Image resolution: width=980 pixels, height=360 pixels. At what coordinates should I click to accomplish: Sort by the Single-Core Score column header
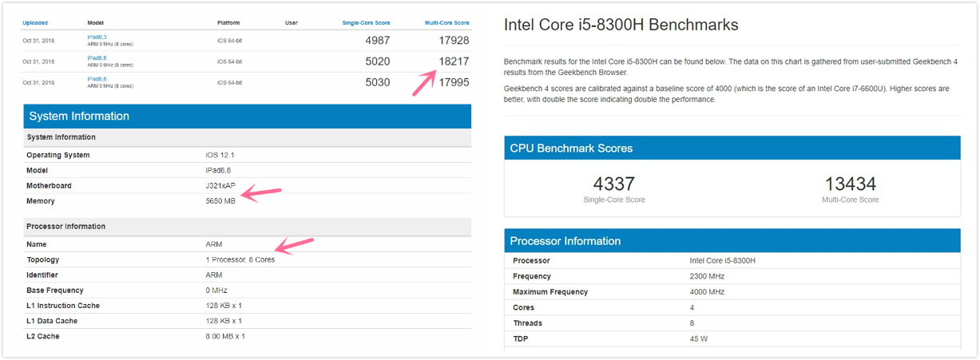366,22
